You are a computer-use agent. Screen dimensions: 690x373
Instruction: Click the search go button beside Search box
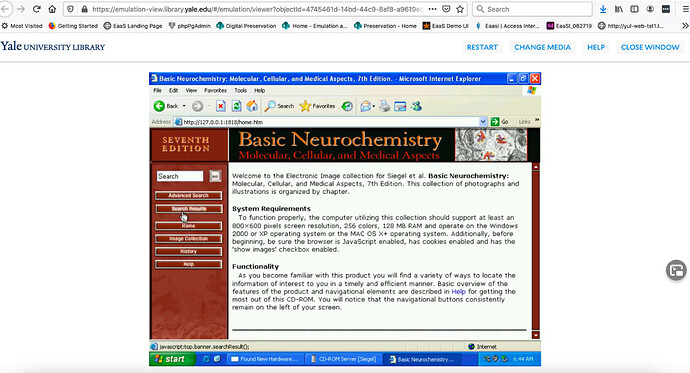coord(215,176)
